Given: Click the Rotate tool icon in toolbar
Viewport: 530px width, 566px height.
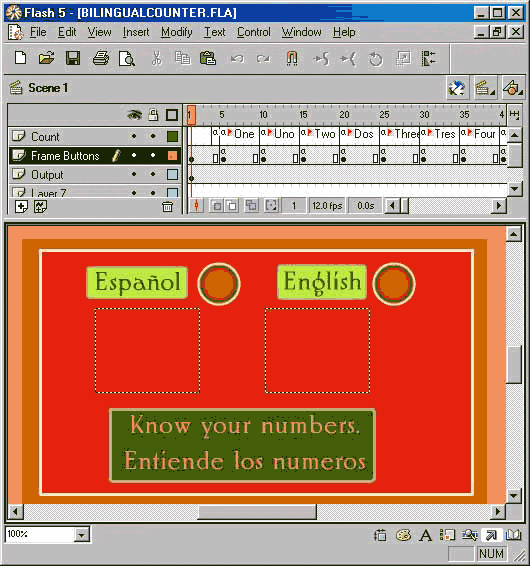Looking at the screenshot, I should point(375,58).
